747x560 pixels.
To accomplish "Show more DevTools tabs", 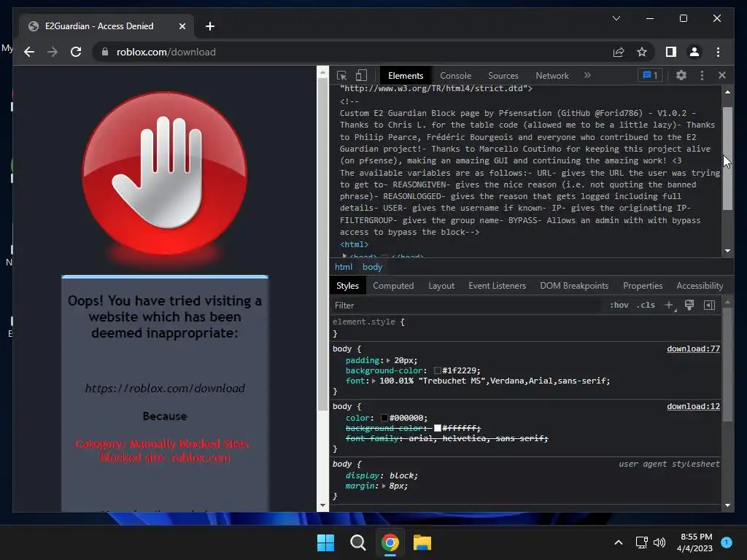I will pyautogui.click(x=587, y=75).
